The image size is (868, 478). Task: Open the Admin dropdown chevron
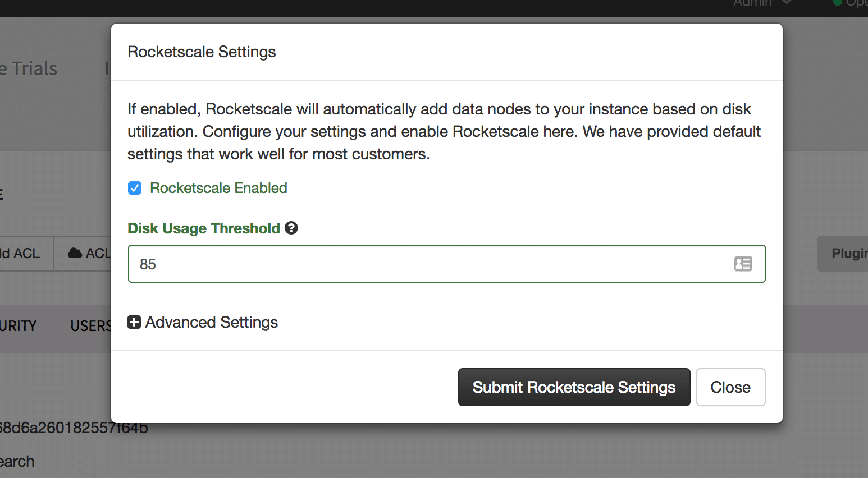[x=787, y=3]
